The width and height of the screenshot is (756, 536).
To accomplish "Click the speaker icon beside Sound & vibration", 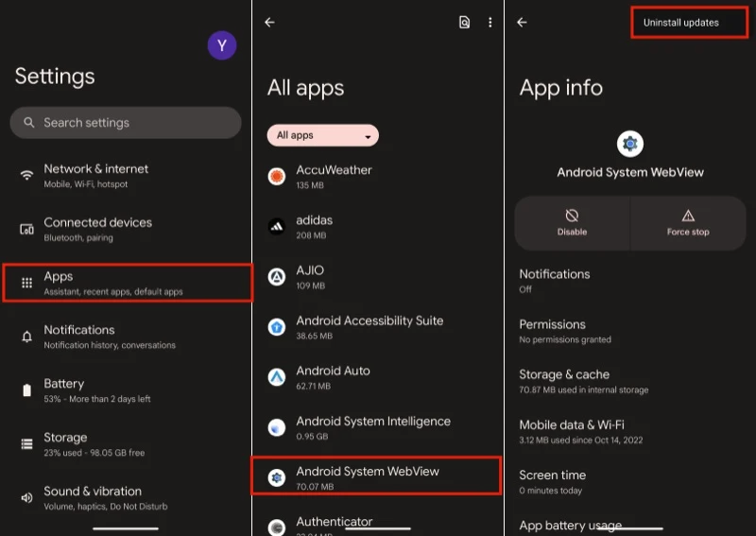I will tap(27, 497).
